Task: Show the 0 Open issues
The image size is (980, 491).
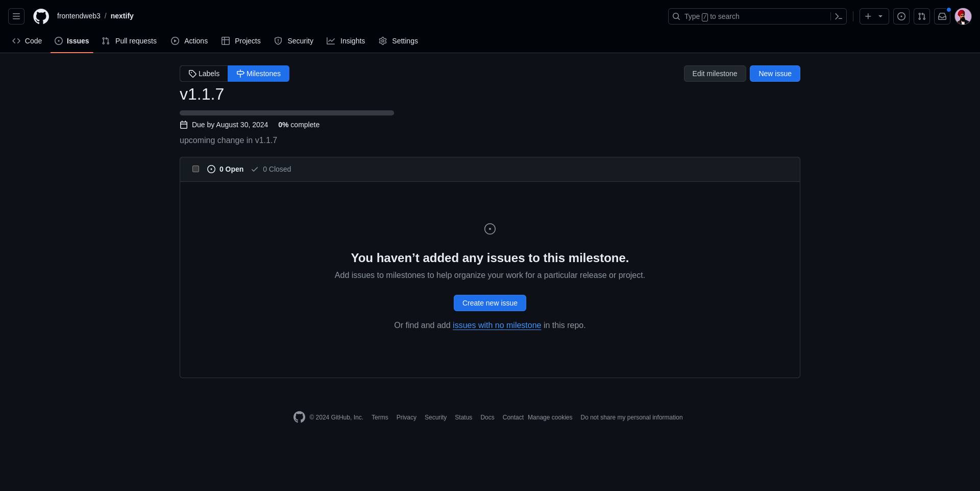Action: click(x=225, y=169)
